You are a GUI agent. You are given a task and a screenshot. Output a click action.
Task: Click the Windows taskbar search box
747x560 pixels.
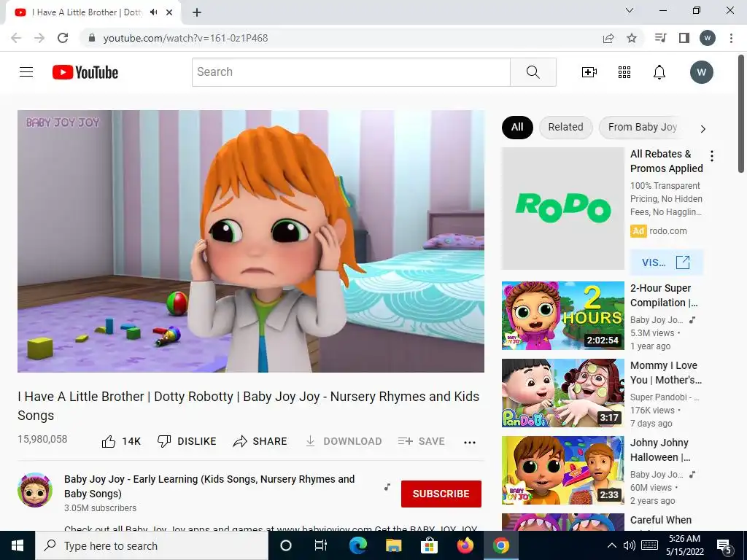[x=152, y=545]
